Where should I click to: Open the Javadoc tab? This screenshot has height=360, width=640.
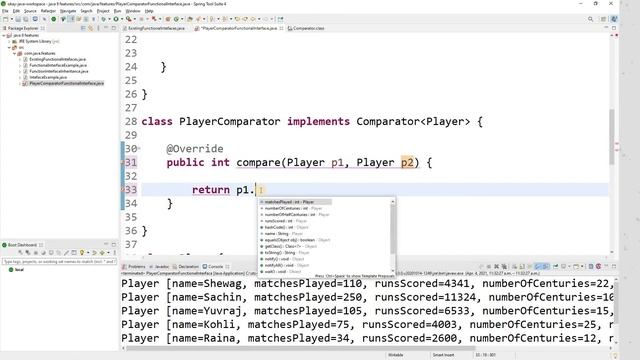pos(160,267)
